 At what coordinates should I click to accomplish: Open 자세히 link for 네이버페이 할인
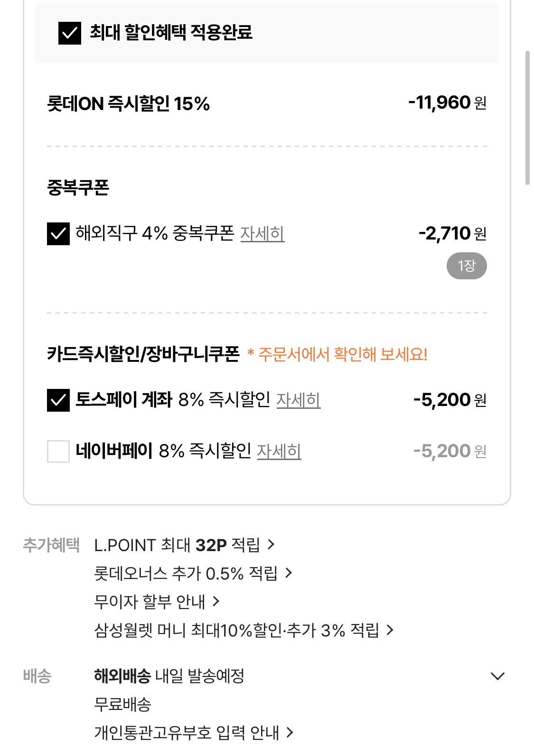[279, 452]
